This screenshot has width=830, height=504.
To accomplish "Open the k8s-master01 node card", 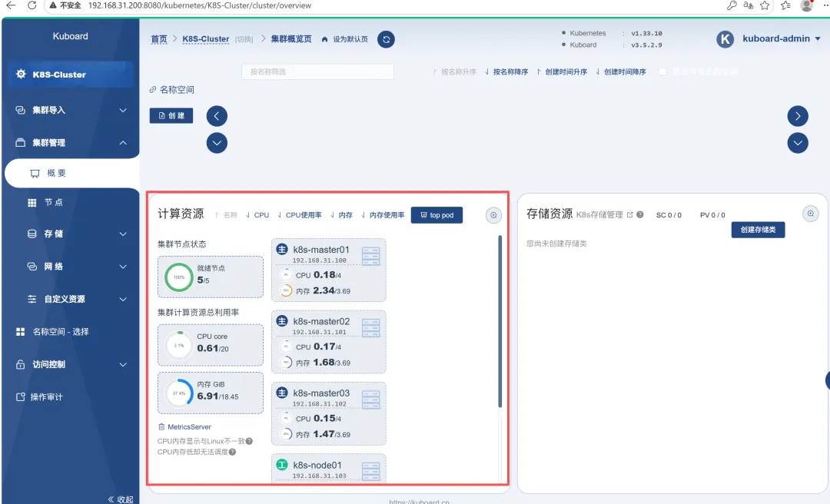I will pos(329,270).
